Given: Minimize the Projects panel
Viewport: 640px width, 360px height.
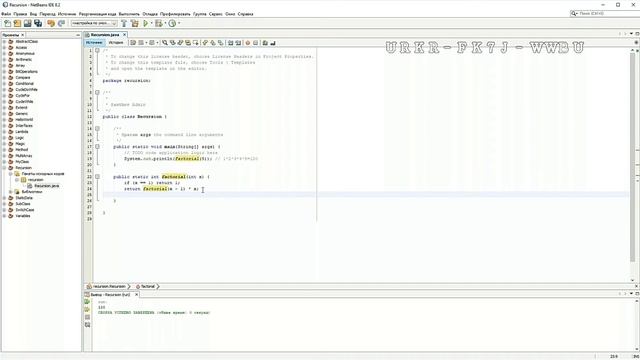Looking at the screenshot, I should tap(78, 35).
